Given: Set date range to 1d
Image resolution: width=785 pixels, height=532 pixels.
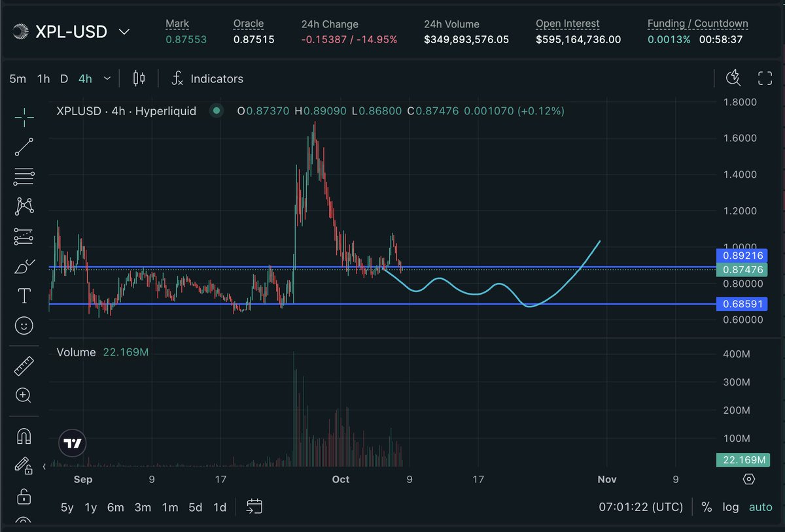Looking at the screenshot, I should 220,507.
